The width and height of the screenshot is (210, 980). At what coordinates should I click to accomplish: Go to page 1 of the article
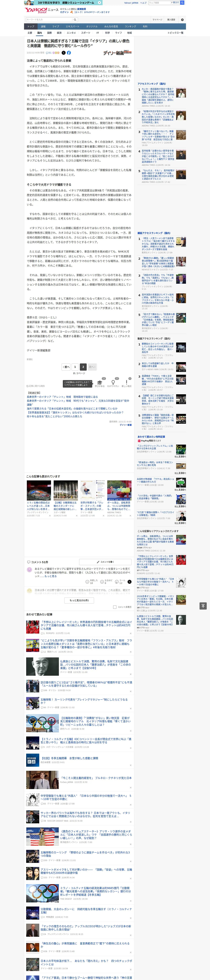point(75,367)
